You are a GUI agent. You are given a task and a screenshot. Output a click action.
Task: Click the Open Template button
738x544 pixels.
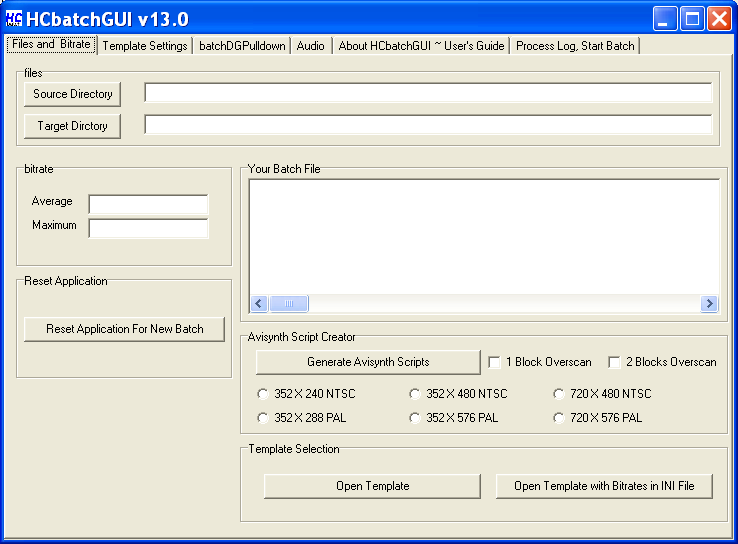(372, 486)
